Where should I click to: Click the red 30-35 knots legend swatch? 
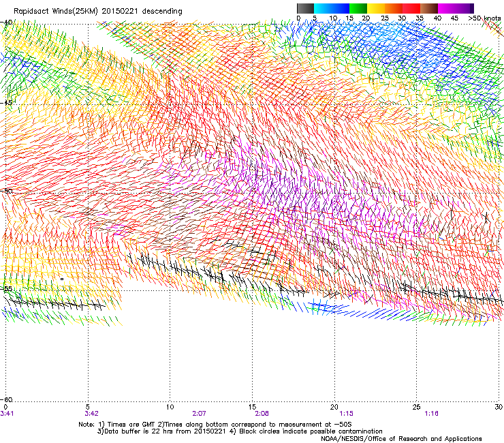(x=411, y=8)
